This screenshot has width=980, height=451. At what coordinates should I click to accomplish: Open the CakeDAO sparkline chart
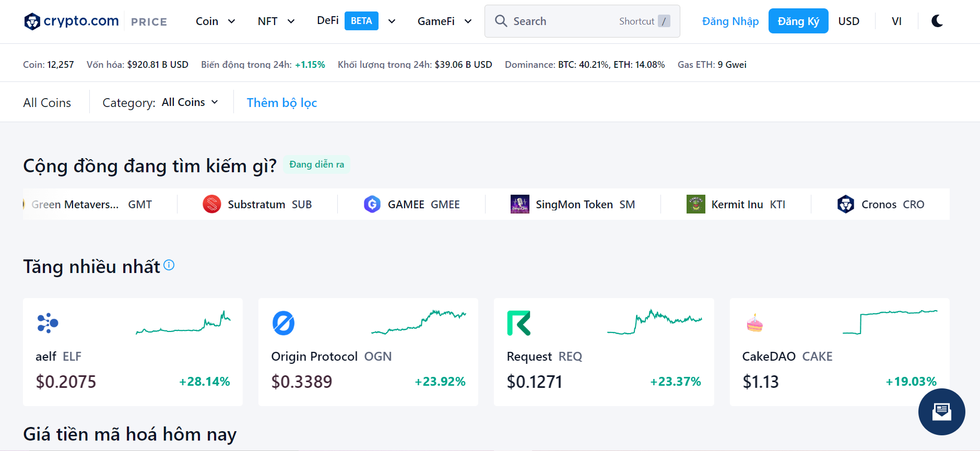click(x=890, y=322)
